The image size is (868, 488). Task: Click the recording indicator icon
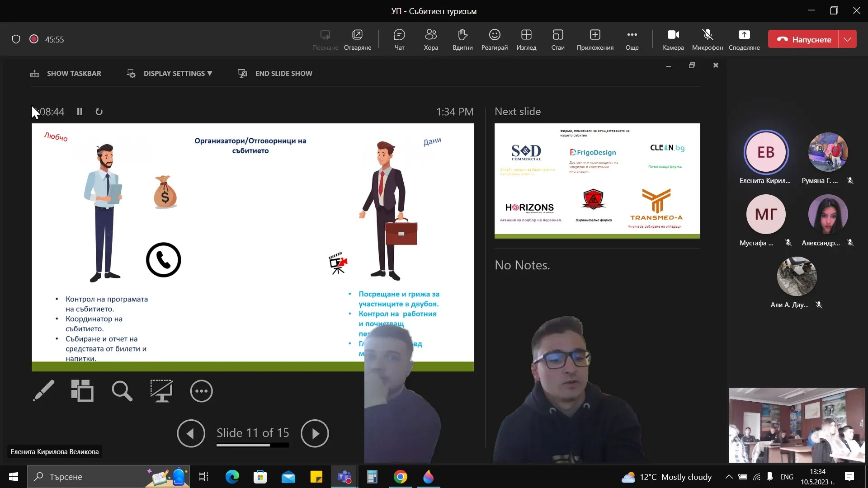point(33,39)
